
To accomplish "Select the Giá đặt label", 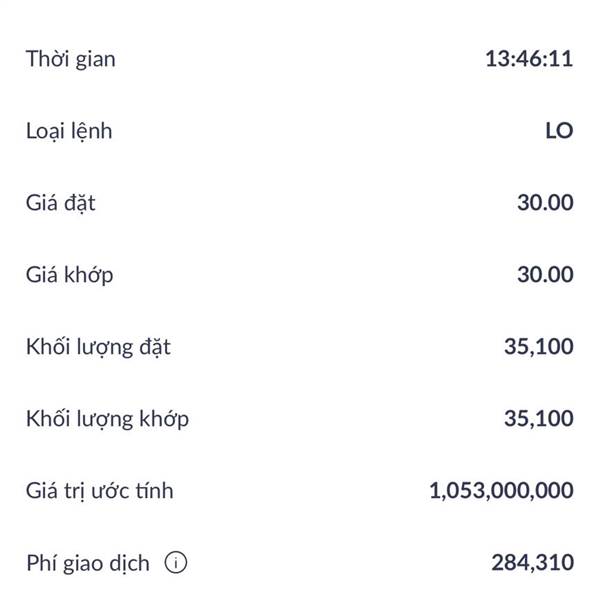I will pyautogui.click(x=60, y=203).
